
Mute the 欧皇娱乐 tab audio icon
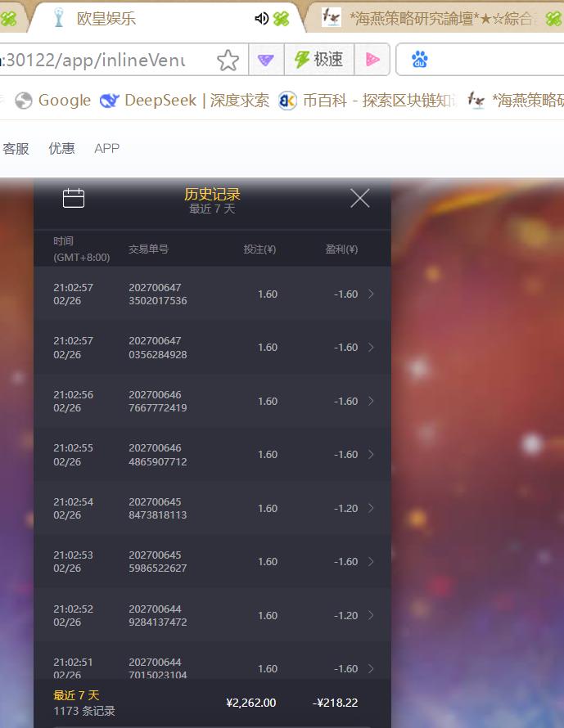(x=262, y=19)
